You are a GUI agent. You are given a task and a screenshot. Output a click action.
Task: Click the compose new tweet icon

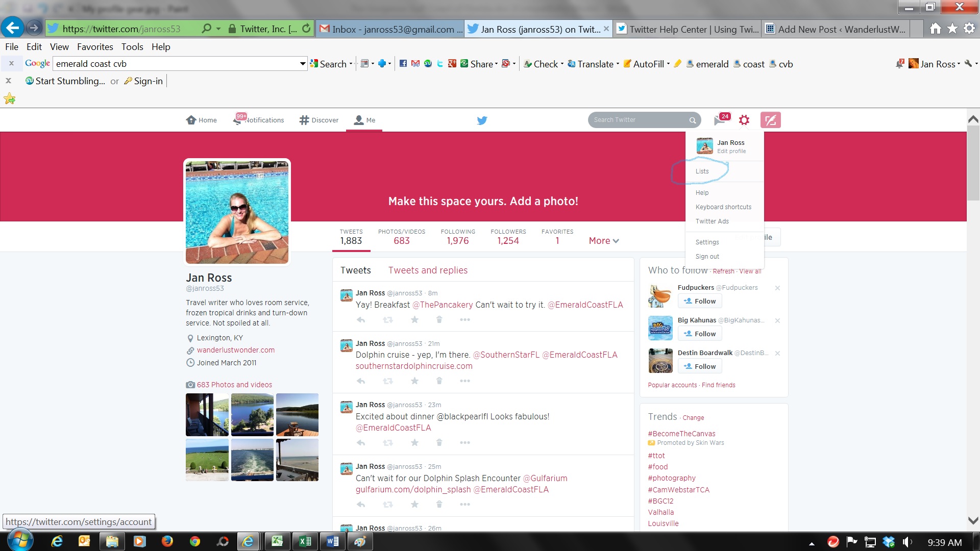click(770, 120)
